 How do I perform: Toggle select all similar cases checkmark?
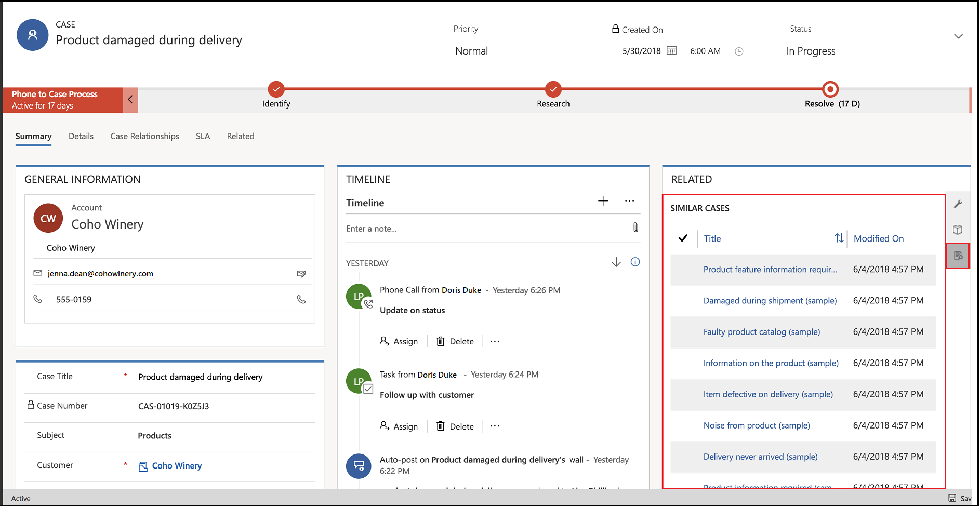(683, 238)
